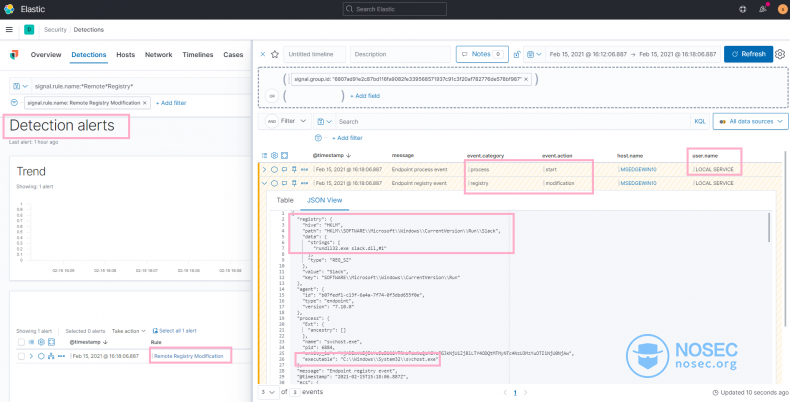Select the circle checkbox on registry event row
The width and height of the screenshot is (790, 402).
click(275, 183)
